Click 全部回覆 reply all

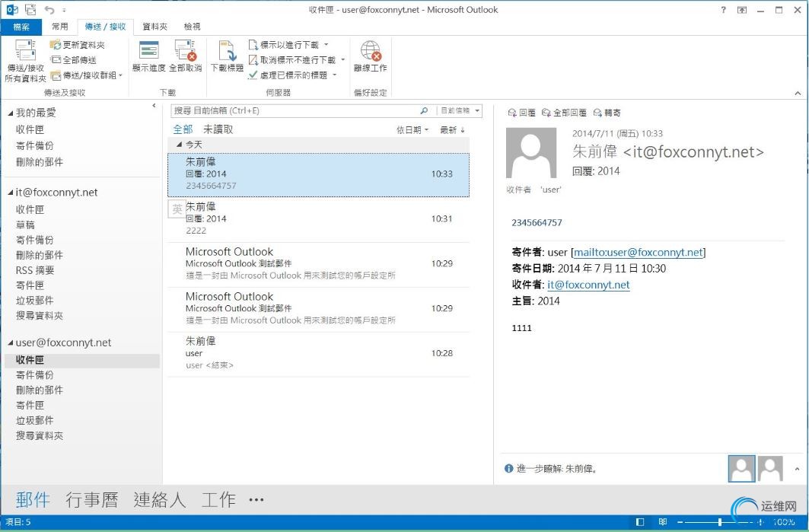pos(564,113)
